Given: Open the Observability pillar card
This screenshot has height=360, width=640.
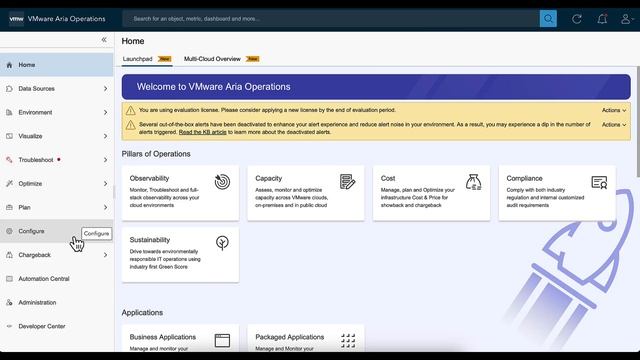Looking at the screenshot, I should click(180, 193).
